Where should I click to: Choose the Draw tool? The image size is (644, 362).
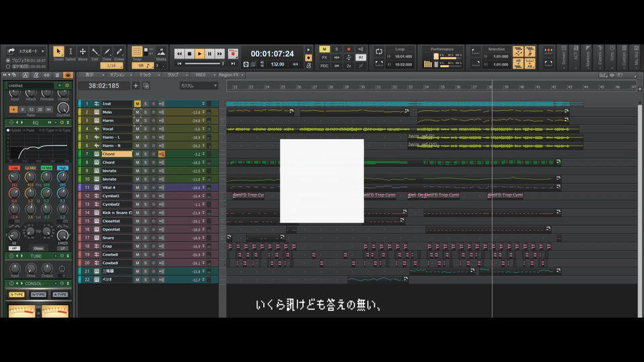click(x=107, y=53)
